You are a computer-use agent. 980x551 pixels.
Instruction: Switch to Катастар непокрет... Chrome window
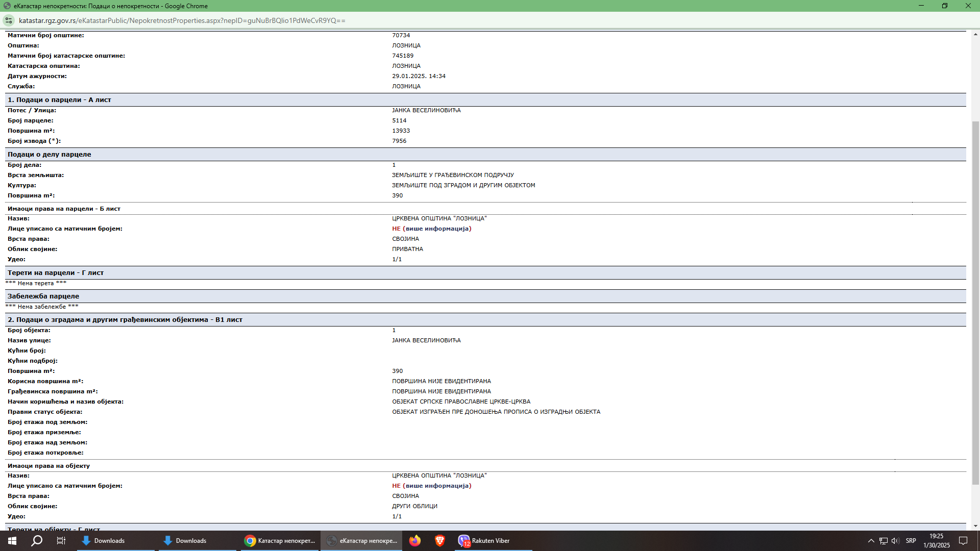(280, 541)
